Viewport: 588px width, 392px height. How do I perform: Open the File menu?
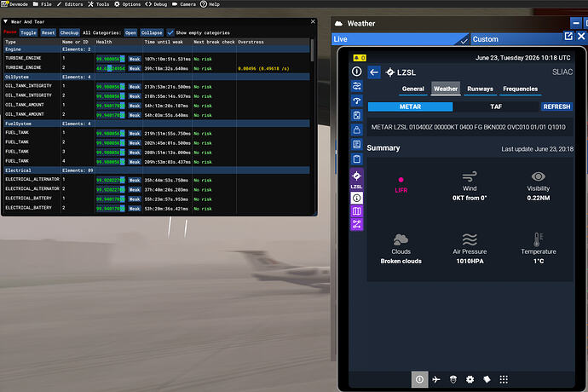[43, 4]
